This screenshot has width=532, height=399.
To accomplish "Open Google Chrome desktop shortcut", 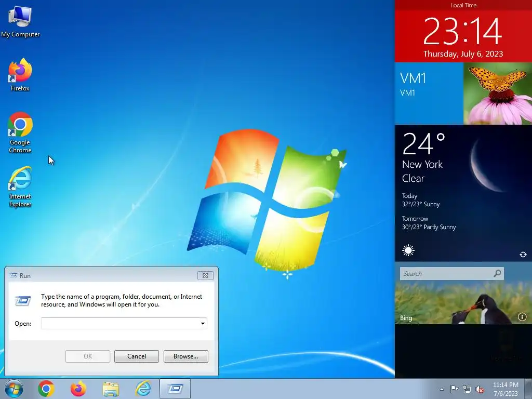I will point(20,132).
